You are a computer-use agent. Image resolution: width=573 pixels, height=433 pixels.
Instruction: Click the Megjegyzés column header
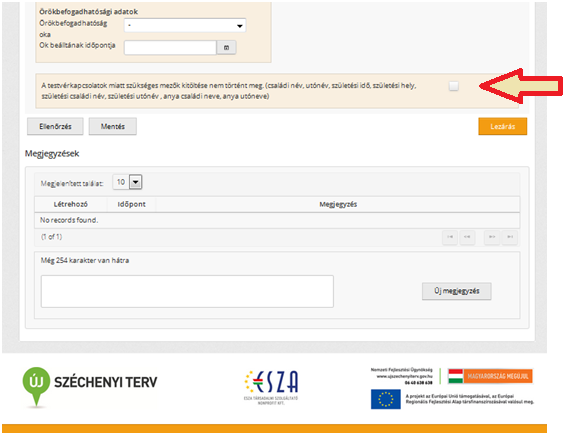click(x=338, y=204)
